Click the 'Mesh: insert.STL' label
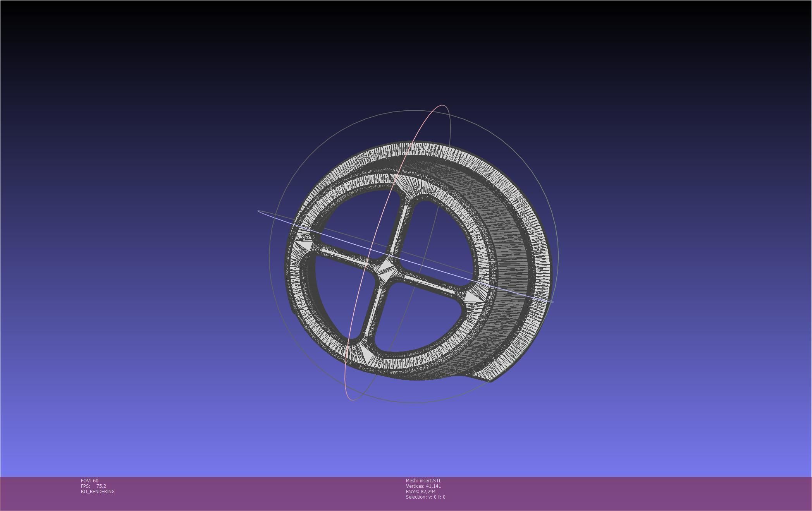This screenshot has width=812, height=511. coord(423,480)
